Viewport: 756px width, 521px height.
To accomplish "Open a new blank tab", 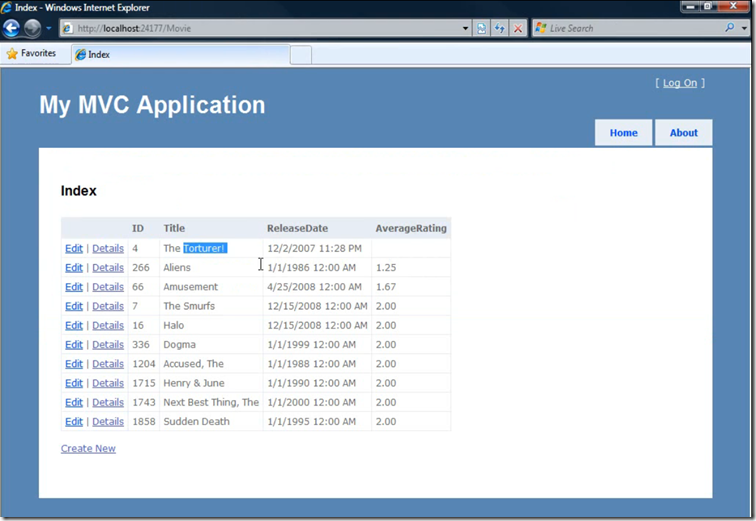I will pos(301,55).
